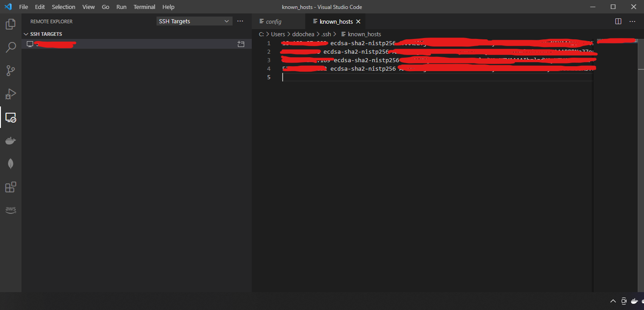Viewport: 644px width, 310px height.
Task: Open the Search view in activity bar
Action: point(11,47)
